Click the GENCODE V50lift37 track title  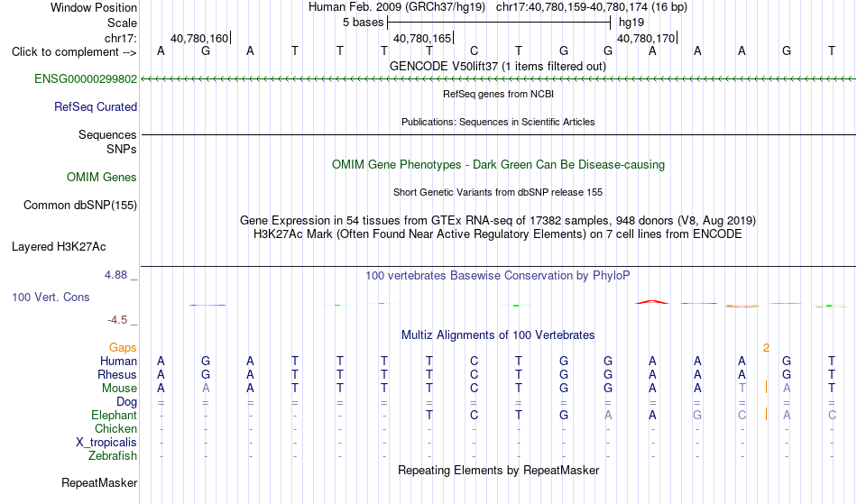point(497,67)
